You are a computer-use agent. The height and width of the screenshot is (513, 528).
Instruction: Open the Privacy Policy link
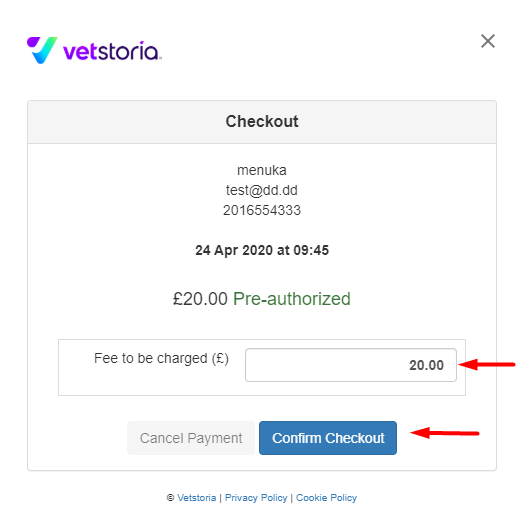click(256, 498)
